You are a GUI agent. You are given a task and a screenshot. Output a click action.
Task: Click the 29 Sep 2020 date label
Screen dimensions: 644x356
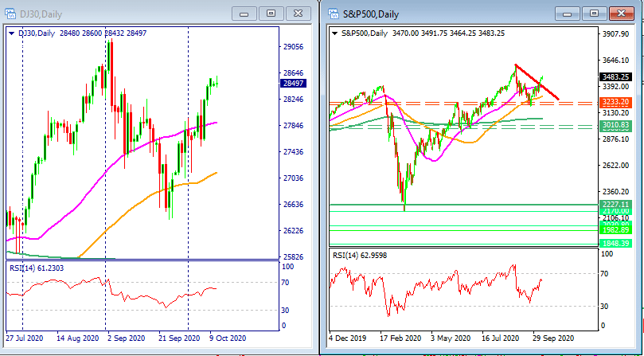552,338
